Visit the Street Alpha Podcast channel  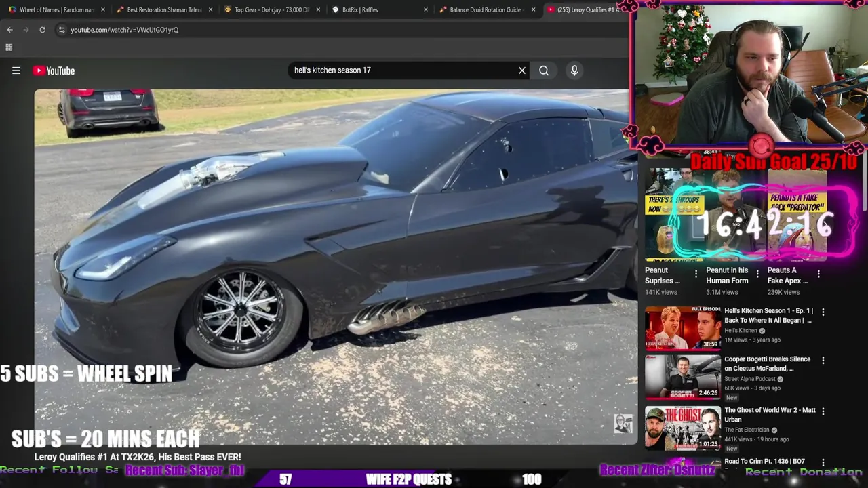(750, 379)
